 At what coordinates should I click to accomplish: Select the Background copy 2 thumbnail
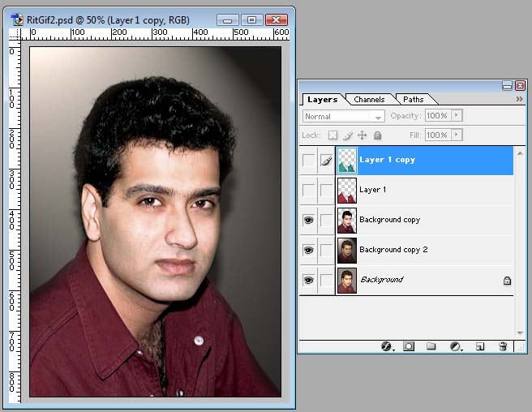[x=347, y=250]
